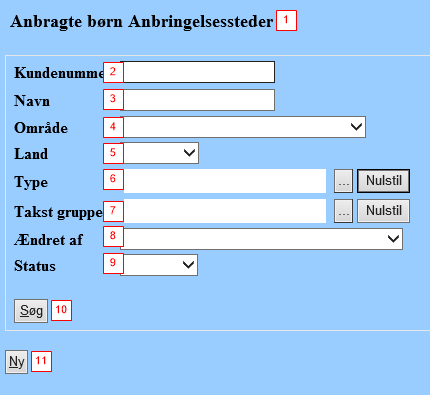
Task: Open the Type lookup ellipsis button
Action: click(x=343, y=181)
